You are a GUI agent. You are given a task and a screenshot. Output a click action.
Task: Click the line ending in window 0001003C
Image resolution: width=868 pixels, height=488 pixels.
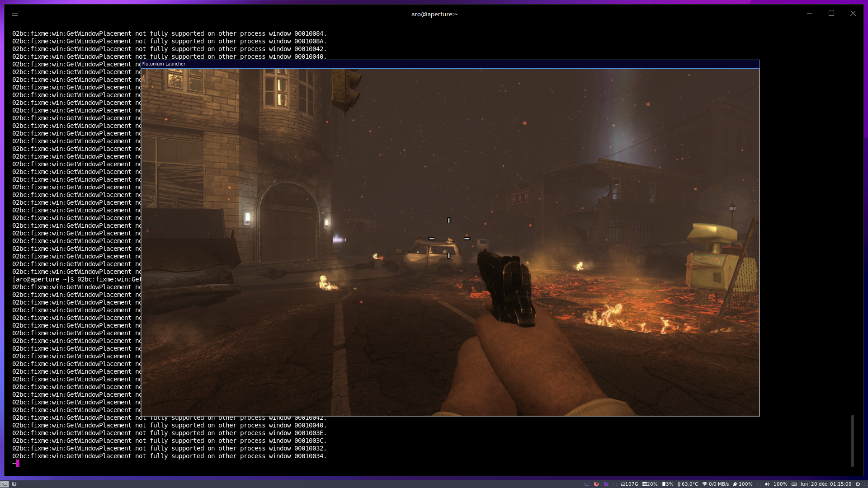[169, 441]
